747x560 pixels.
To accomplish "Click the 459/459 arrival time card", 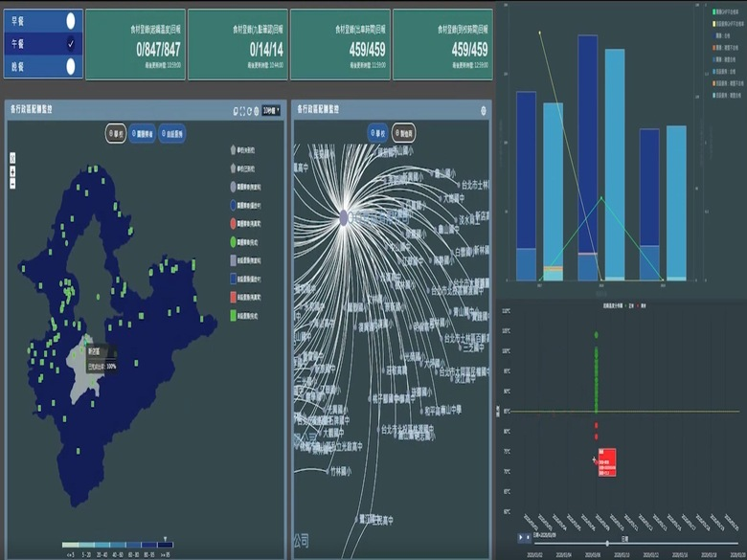I will [x=442, y=44].
